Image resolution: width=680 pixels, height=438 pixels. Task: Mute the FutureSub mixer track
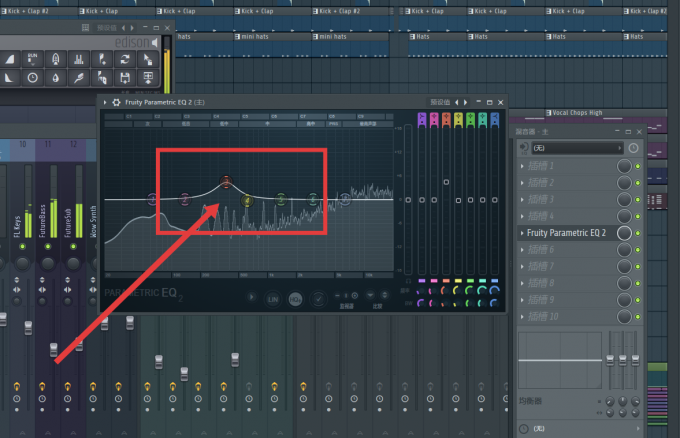tap(73, 247)
